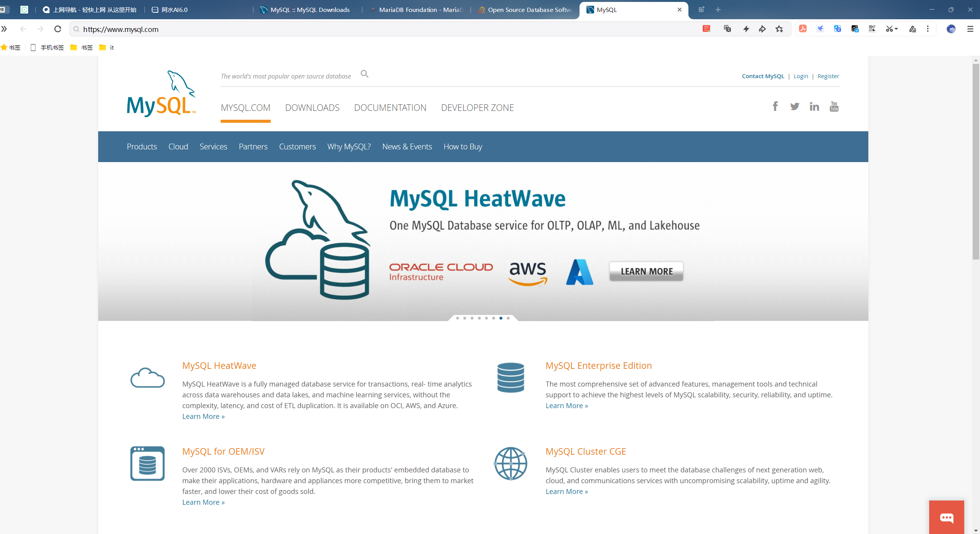
Task: Open the PDF extension icon
Action: (x=803, y=29)
